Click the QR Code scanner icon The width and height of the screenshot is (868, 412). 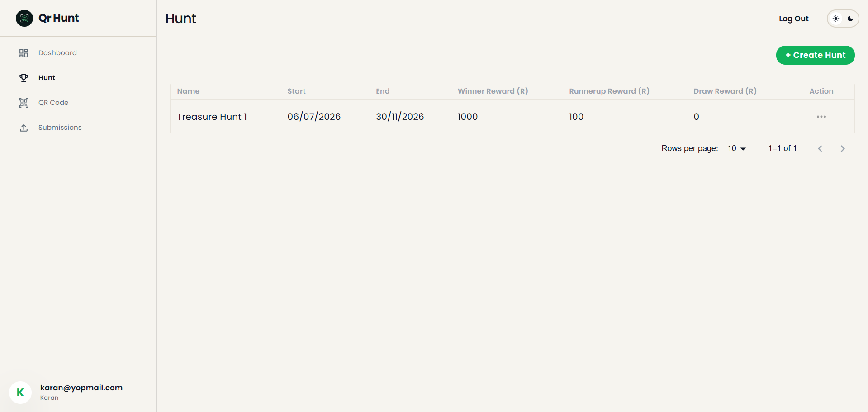(24, 103)
